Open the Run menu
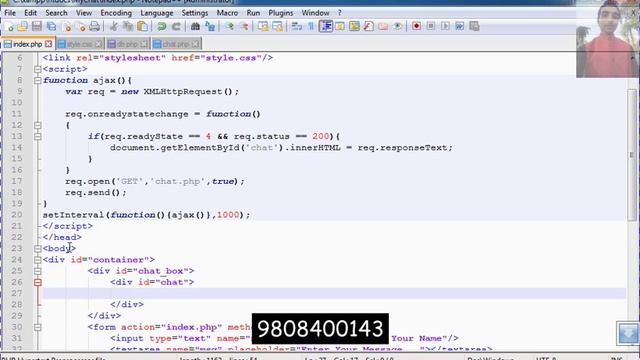 click(x=253, y=13)
